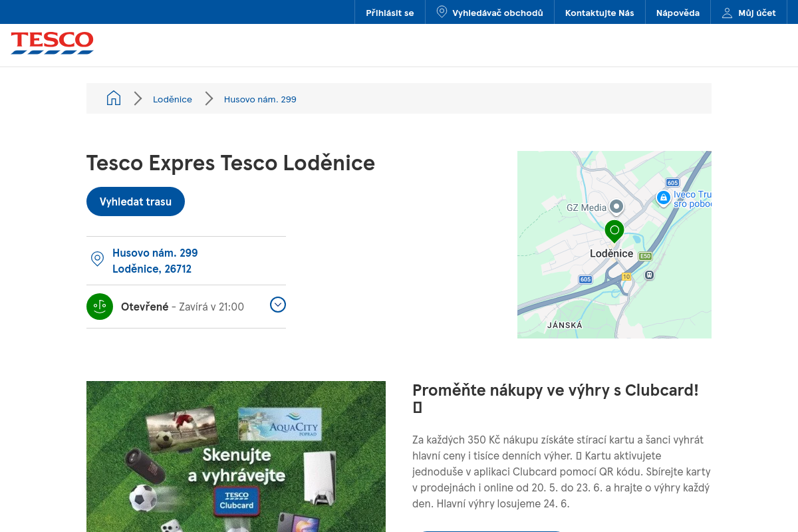The image size is (798, 532).
Task: Click the Husovo nám. 299 breadcrumb
Action: click(x=260, y=99)
